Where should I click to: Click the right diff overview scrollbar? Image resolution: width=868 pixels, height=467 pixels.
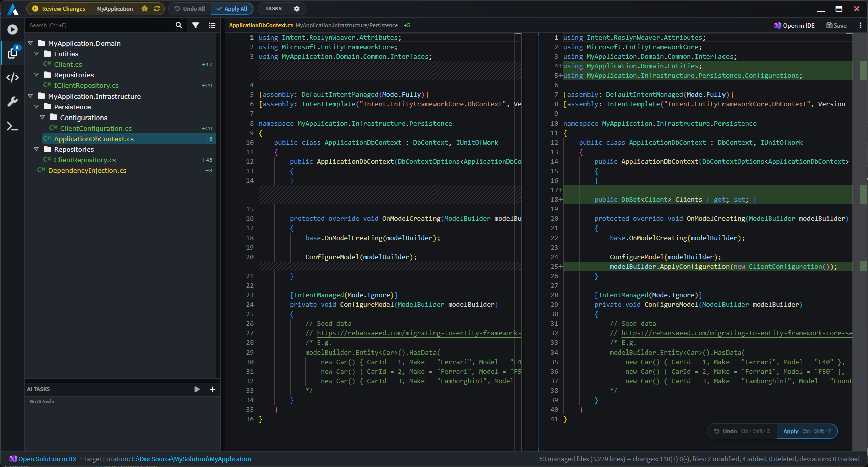click(x=863, y=242)
